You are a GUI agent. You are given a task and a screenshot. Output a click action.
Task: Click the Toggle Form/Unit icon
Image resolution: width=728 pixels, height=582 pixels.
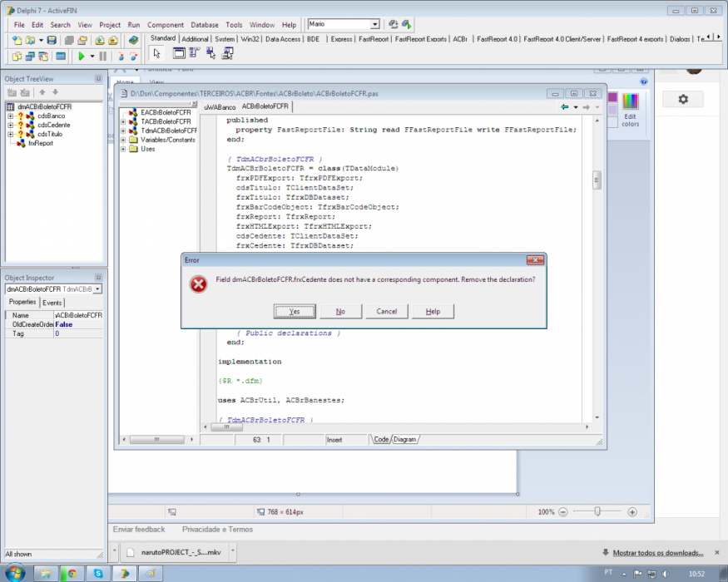[x=43, y=57]
